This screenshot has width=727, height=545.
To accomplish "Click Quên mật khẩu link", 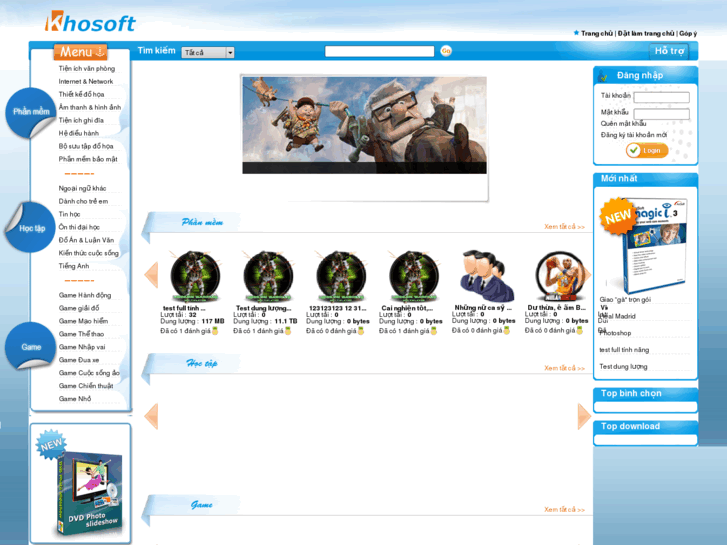I will tap(624, 123).
